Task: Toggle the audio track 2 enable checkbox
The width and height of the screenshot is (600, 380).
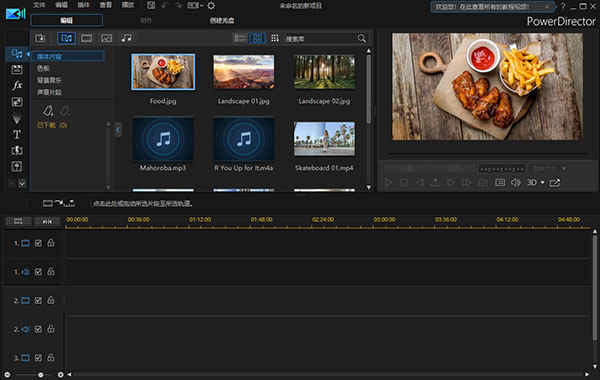Action: tap(38, 329)
